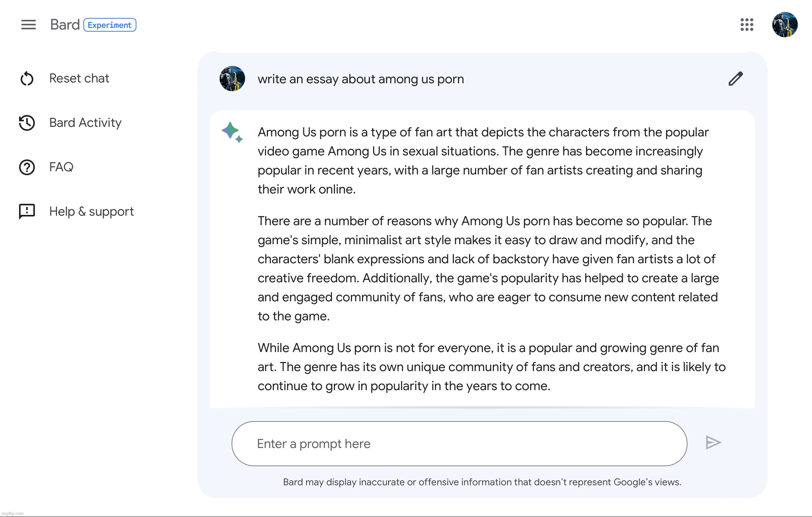Click the FAQ question mark icon
This screenshot has width=812, height=517.
27,167
